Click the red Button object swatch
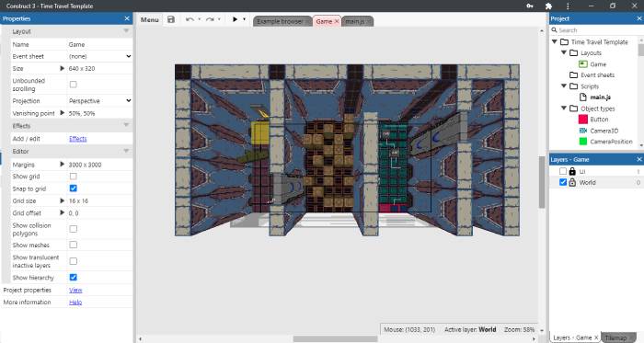The image size is (644, 343). point(582,120)
